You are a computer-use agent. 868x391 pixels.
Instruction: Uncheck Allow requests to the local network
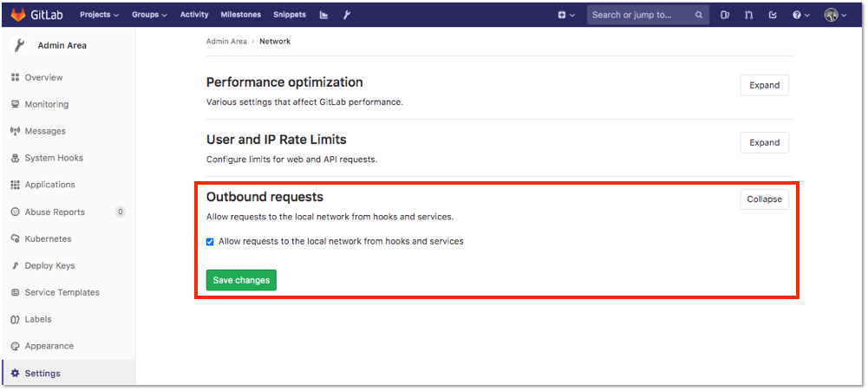click(x=210, y=242)
